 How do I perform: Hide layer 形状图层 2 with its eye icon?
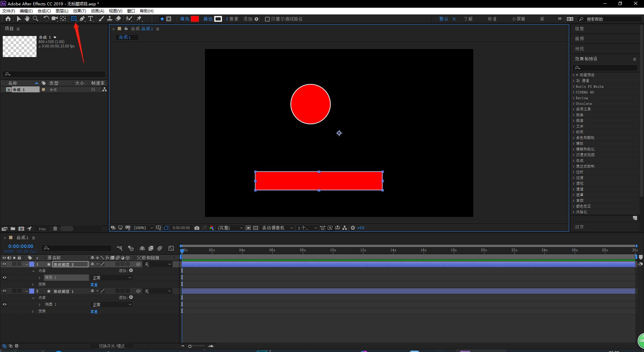click(x=4, y=264)
